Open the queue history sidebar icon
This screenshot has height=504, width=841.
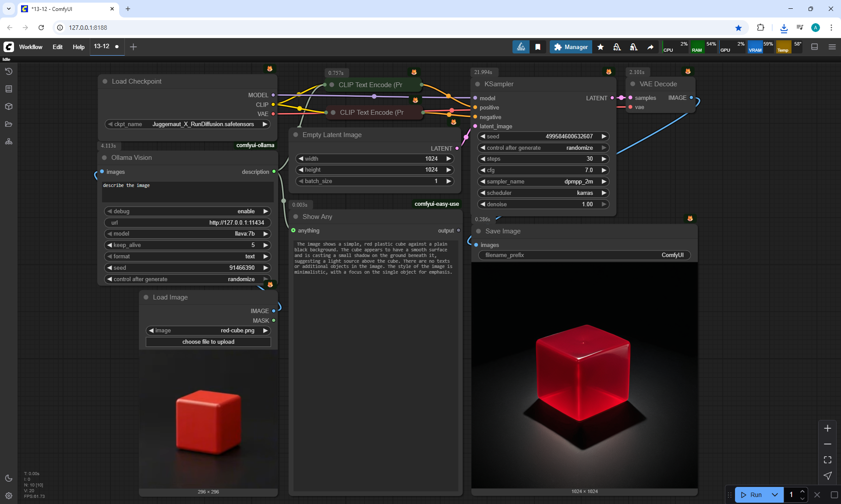pyautogui.click(x=8, y=71)
